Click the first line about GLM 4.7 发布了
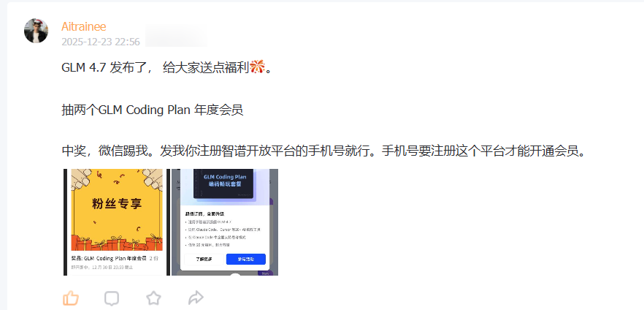The image size is (644, 310). coord(166,67)
